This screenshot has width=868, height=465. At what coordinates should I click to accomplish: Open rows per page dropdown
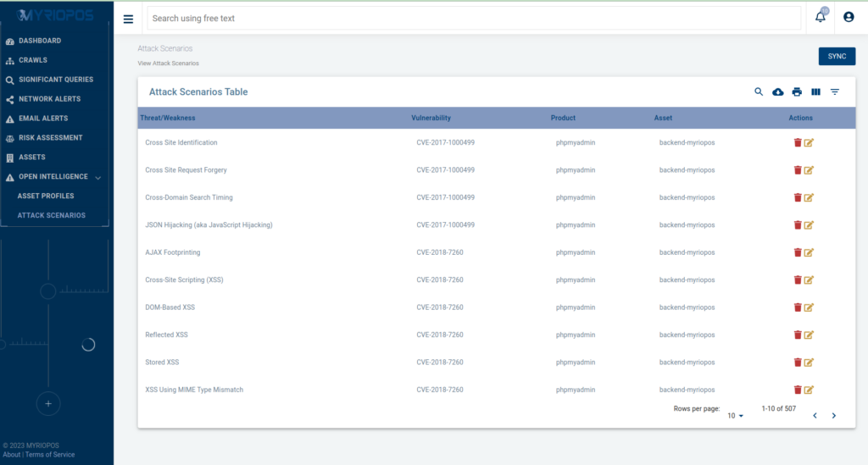click(735, 416)
